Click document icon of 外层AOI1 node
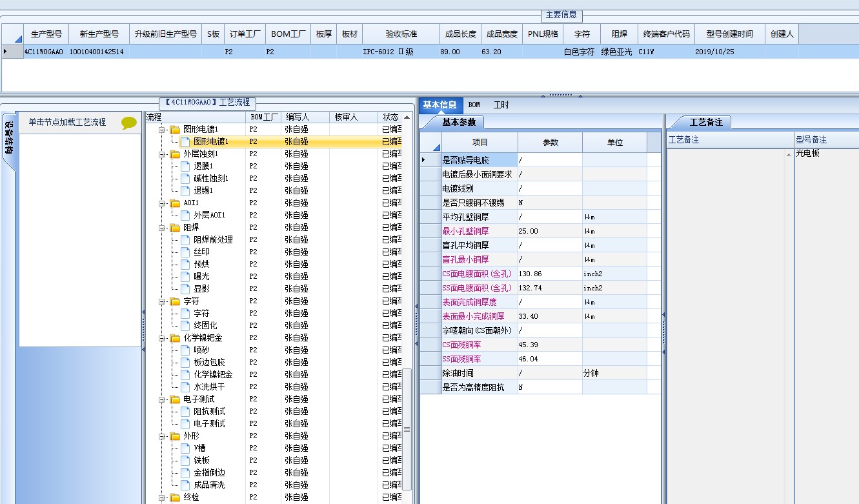The image size is (859, 504). click(x=185, y=216)
